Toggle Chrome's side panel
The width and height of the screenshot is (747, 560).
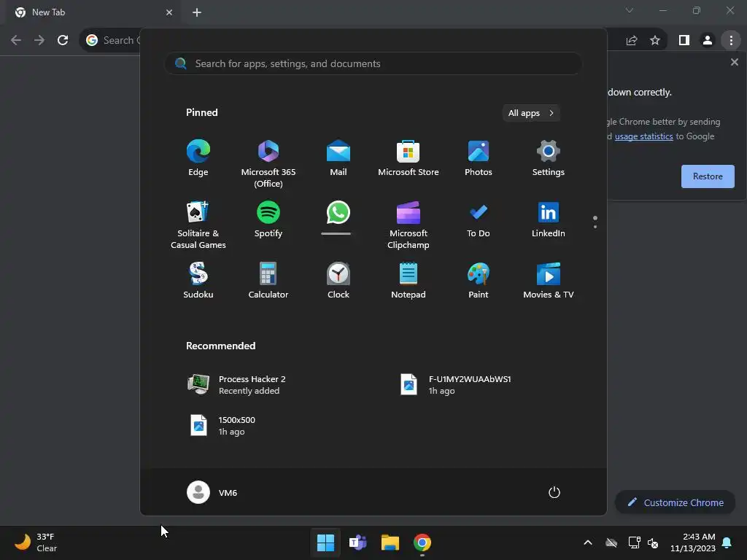pos(684,41)
